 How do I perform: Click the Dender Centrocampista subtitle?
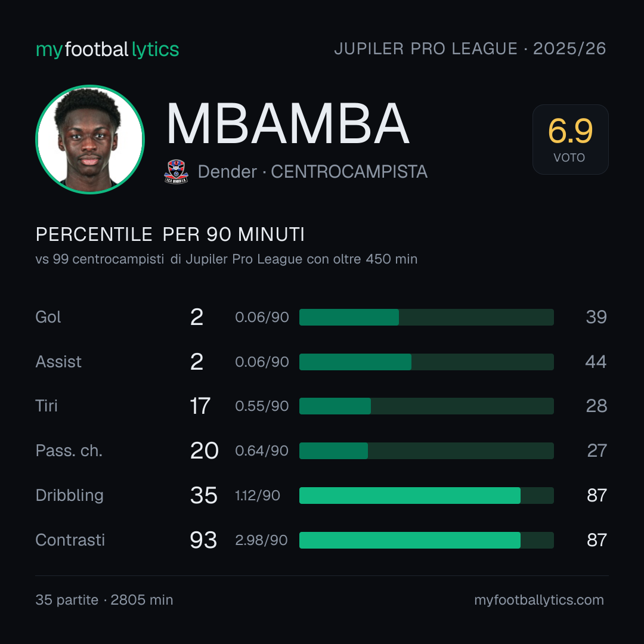[312, 172]
